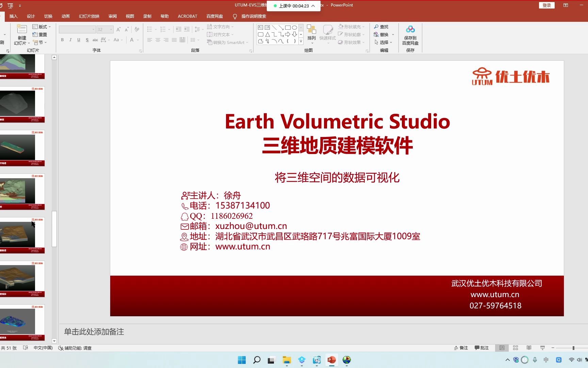Expand the shapes gallery with more arrow
Screen dimensions: 588x368
point(301,41)
